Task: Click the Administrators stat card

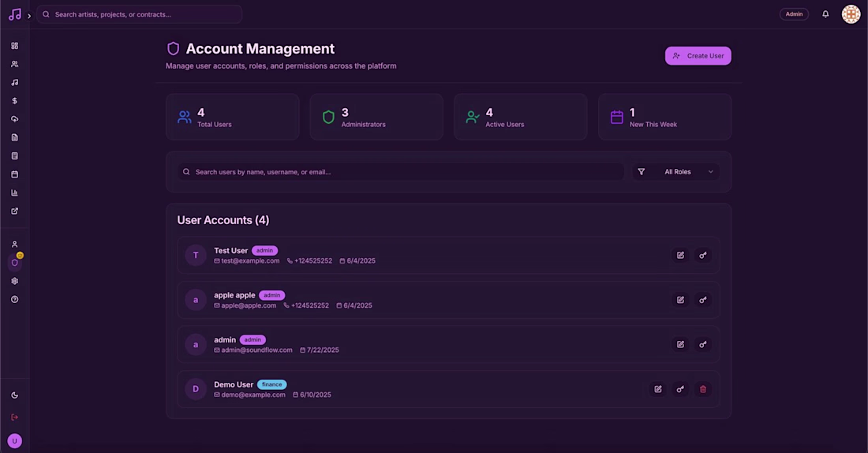Action: 376,117
